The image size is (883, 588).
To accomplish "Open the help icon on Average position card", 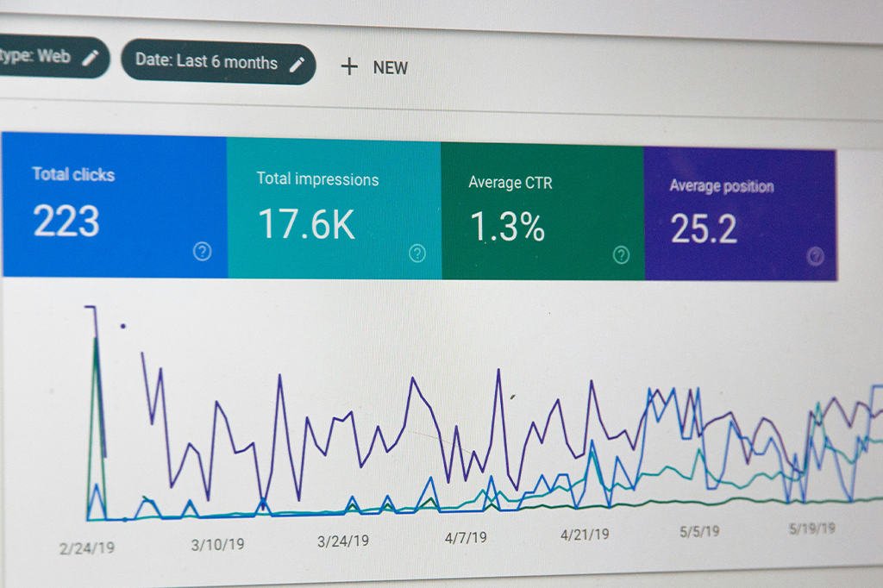I will (815, 256).
